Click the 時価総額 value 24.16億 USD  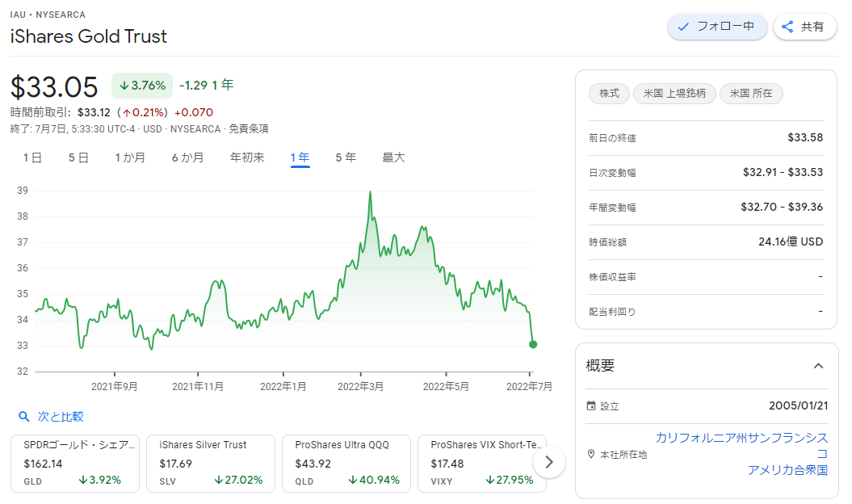point(791,242)
